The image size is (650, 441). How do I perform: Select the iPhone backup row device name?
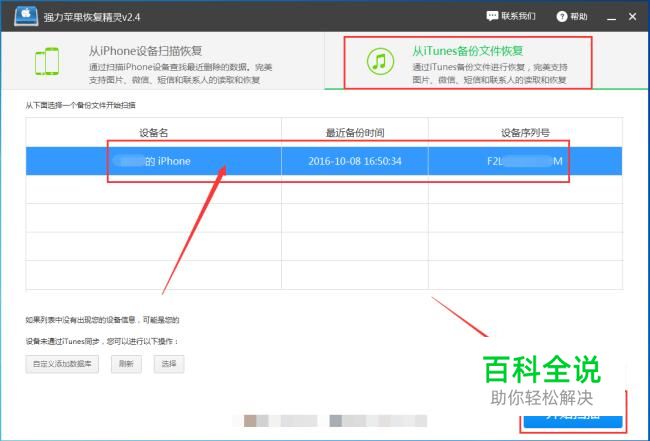click(153, 161)
